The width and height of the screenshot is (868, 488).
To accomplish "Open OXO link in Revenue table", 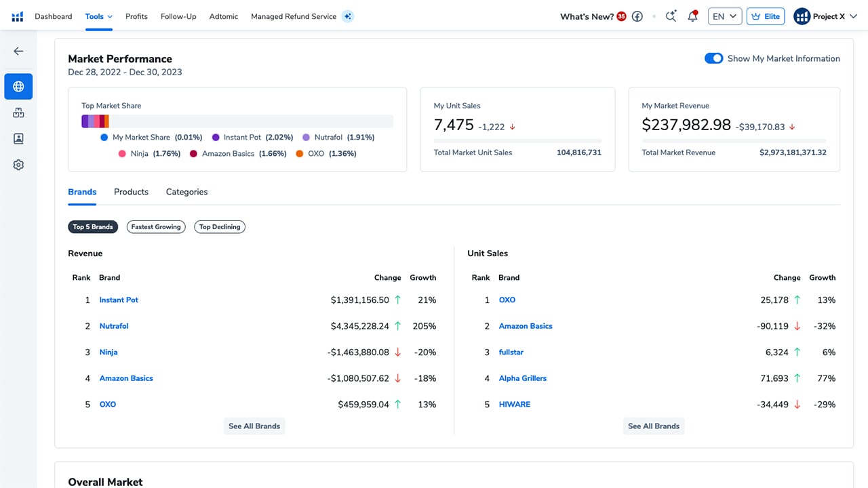I will pyautogui.click(x=108, y=405).
